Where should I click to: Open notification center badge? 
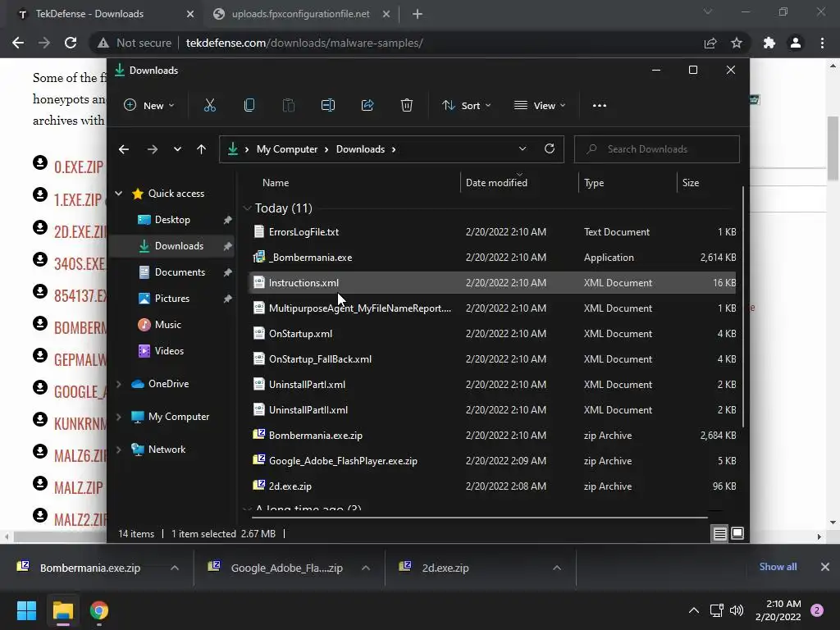817,610
